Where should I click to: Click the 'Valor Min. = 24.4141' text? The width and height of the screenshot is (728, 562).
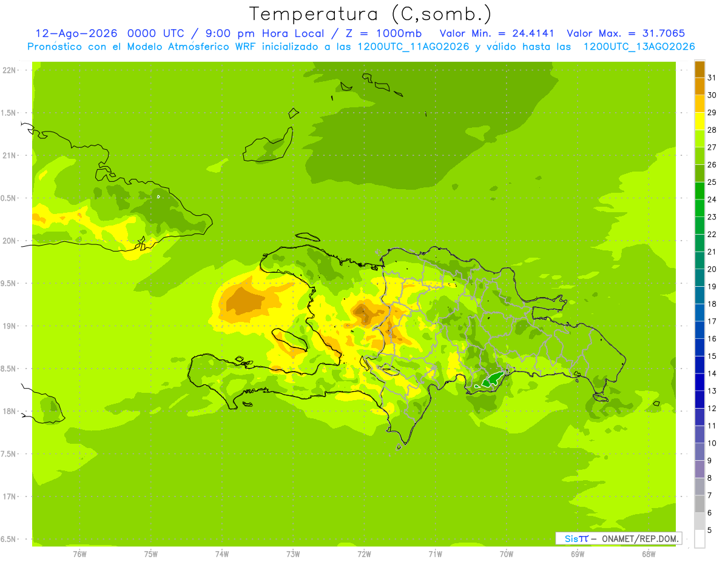[x=496, y=33]
